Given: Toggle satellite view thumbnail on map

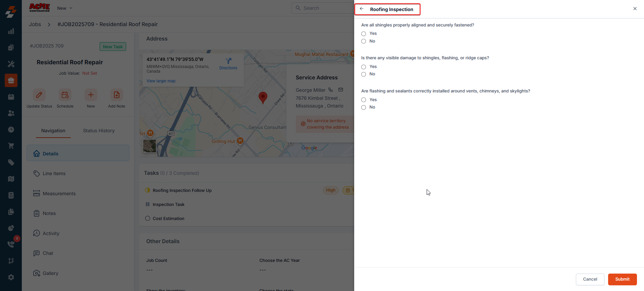Looking at the screenshot, I should 150,146.
